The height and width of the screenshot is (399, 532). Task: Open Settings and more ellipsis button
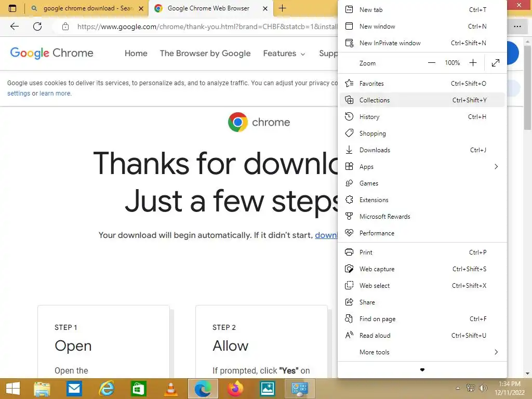coord(517,26)
